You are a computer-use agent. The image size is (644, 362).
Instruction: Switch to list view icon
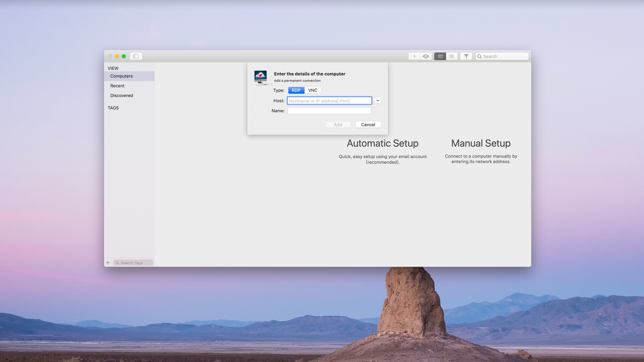451,56
